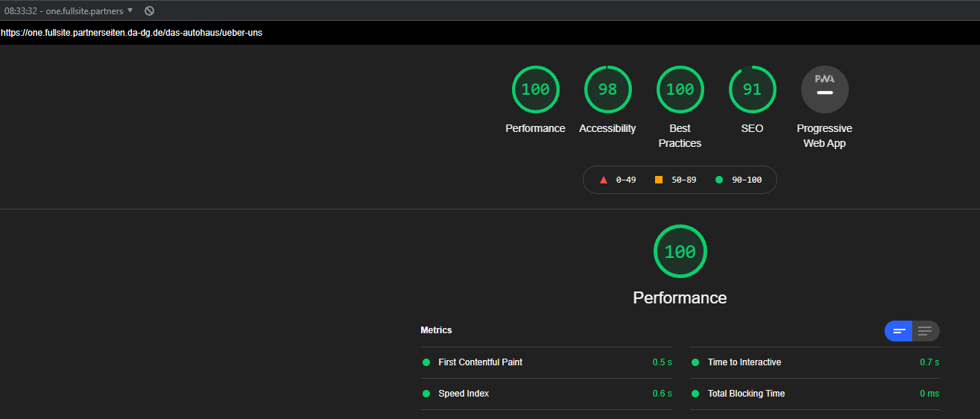Select the Total Blocking Time metric

(746, 394)
